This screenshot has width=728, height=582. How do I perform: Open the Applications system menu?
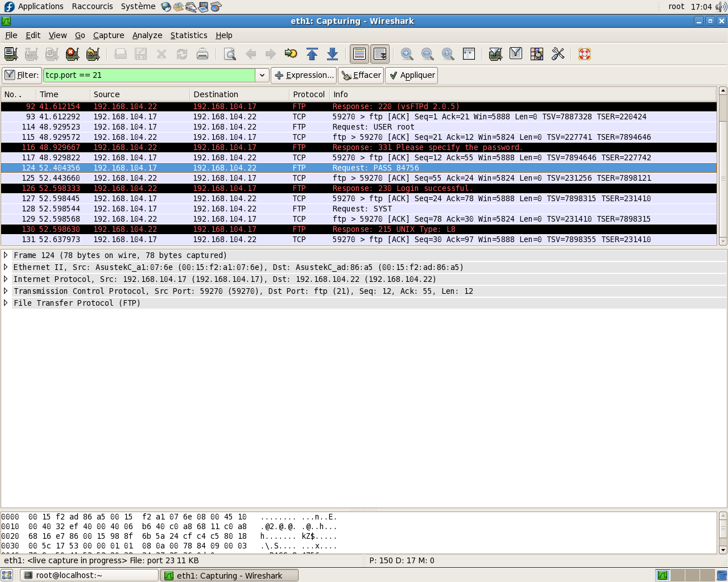[x=34, y=6]
